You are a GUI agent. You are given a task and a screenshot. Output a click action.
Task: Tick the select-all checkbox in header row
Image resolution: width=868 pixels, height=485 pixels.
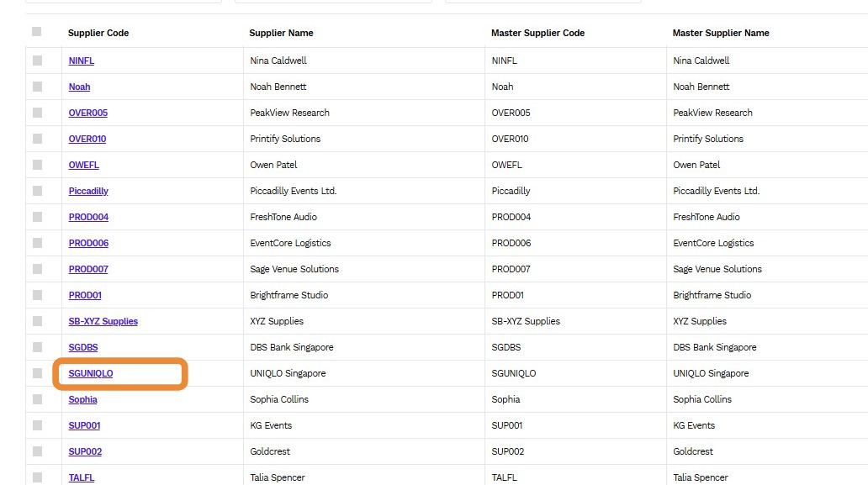[x=36, y=32]
